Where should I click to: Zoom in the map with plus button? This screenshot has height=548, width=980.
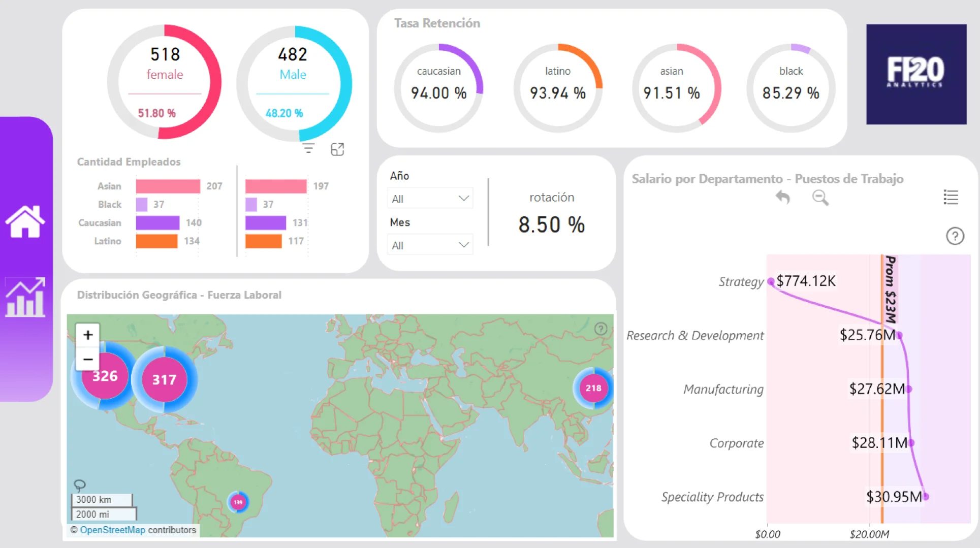point(88,335)
